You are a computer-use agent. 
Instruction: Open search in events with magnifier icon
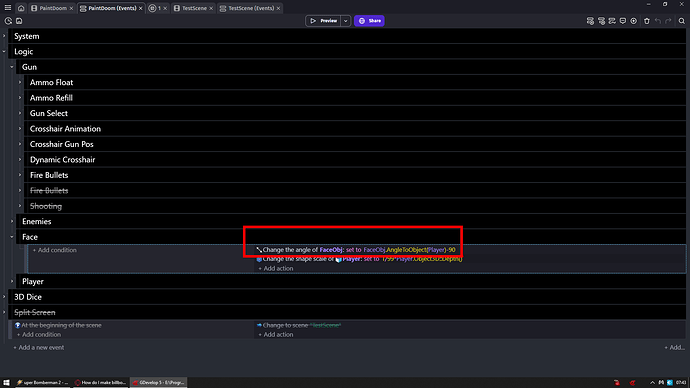(682, 21)
